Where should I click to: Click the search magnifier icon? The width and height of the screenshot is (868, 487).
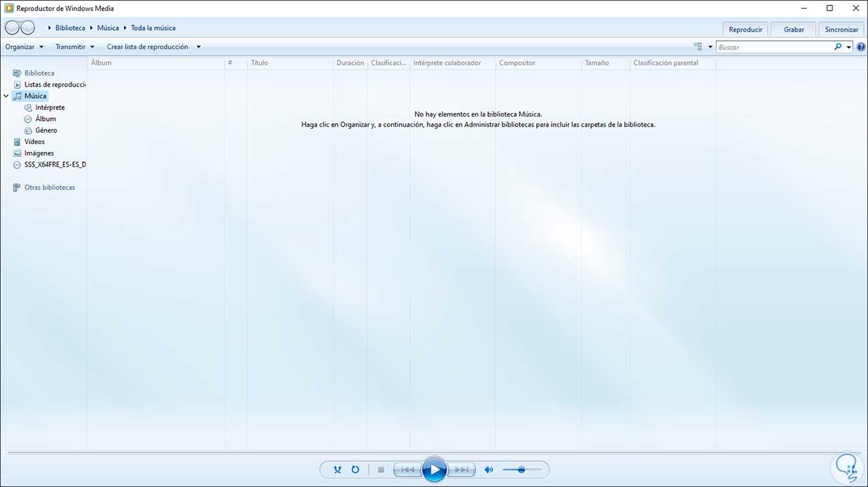tap(838, 47)
